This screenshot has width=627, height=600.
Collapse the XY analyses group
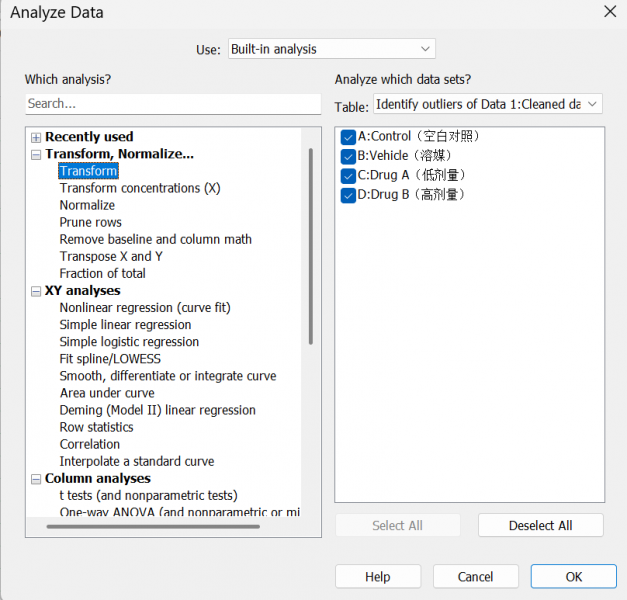pyautogui.click(x=36, y=292)
